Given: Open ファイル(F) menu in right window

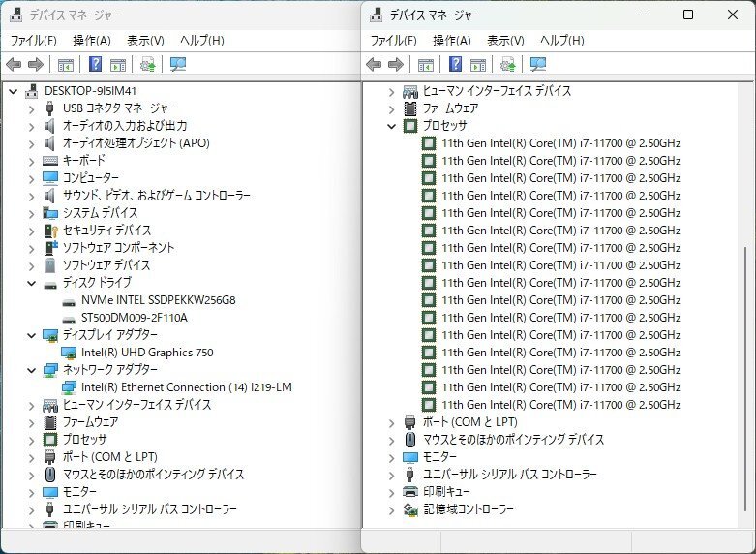Looking at the screenshot, I should point(393,40).
